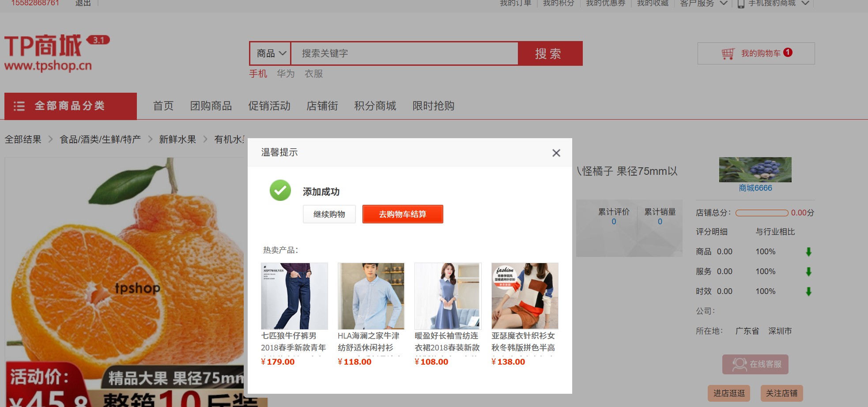Open breadcrumb link 新鲜水果
This screenshot has width=868, height=407.
[x=177, y=139]
